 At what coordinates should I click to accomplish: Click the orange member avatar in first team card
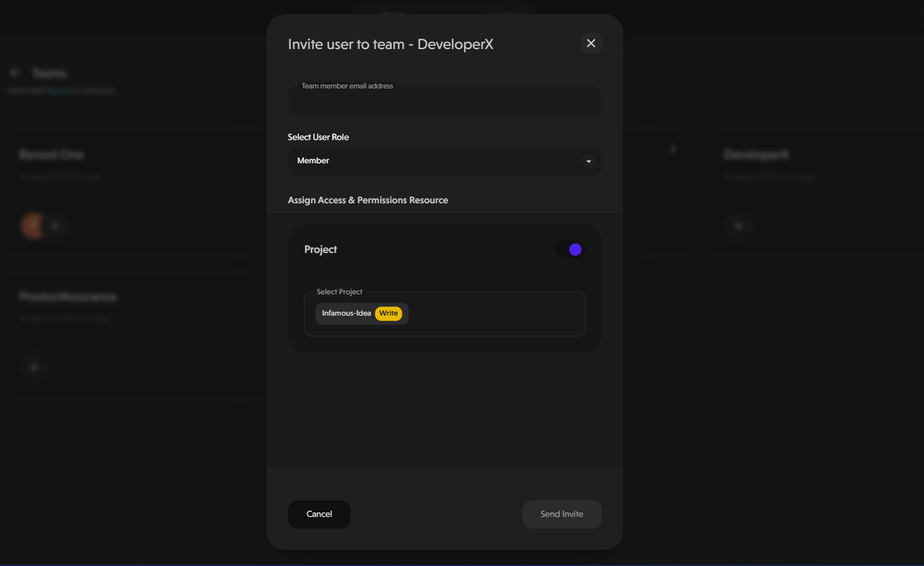point(32,226)
